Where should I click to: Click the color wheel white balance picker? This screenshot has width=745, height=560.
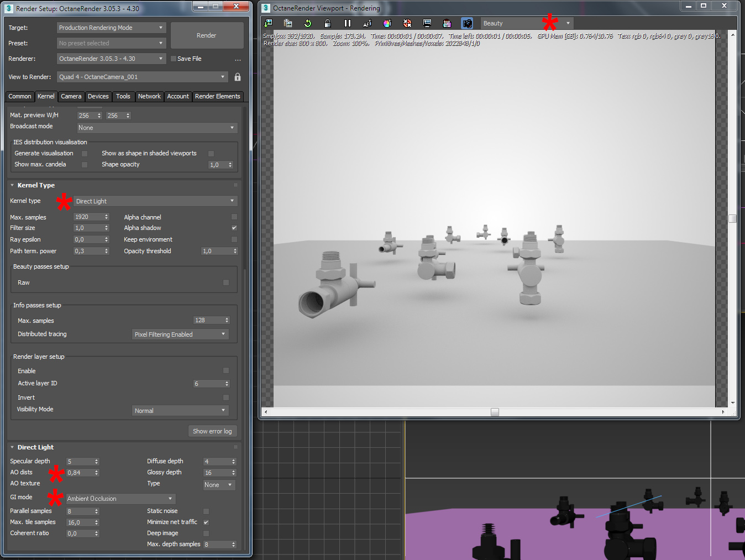coord(387,23)
